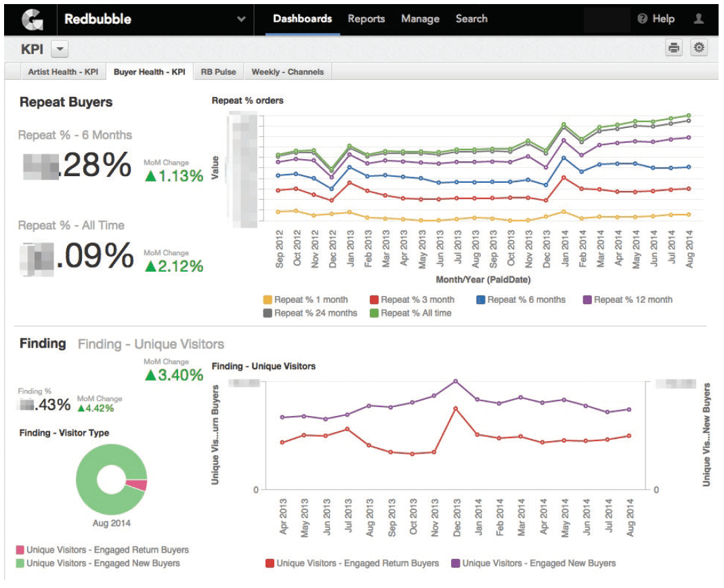Viewport: 724px width, 588px height.
Task: Open the dashboard settings gear icon
Action: 700,47
